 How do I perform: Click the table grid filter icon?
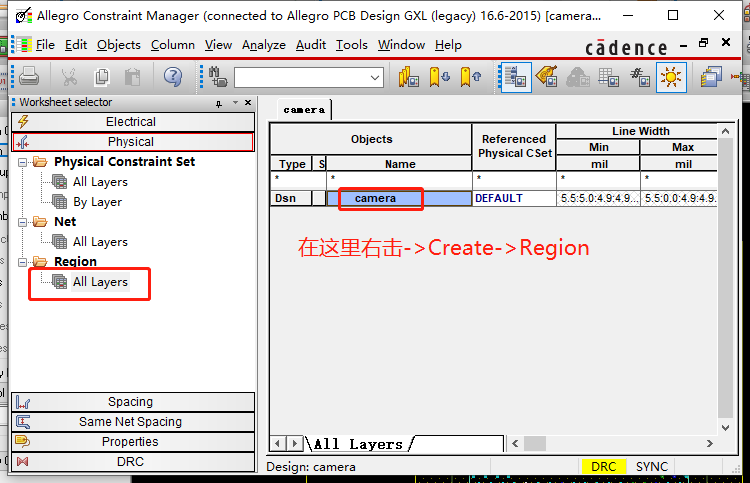[608, 77]
